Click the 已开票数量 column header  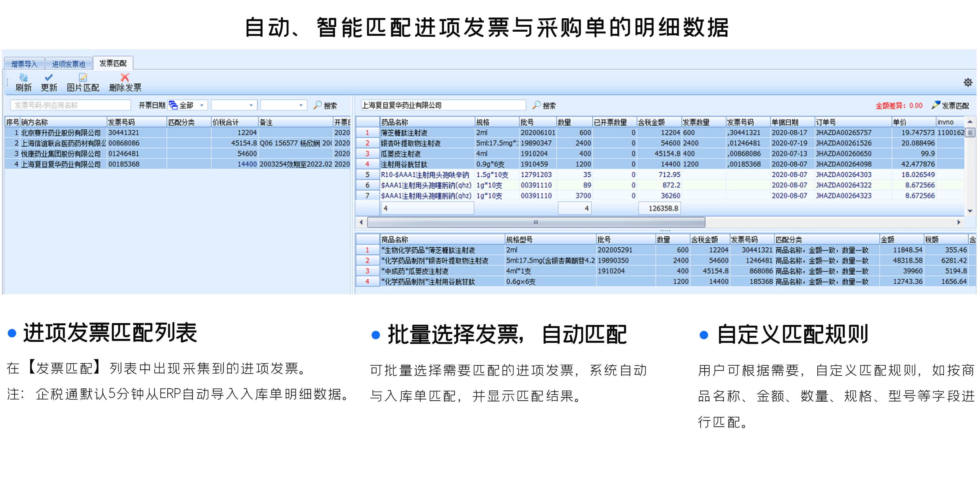614,122
